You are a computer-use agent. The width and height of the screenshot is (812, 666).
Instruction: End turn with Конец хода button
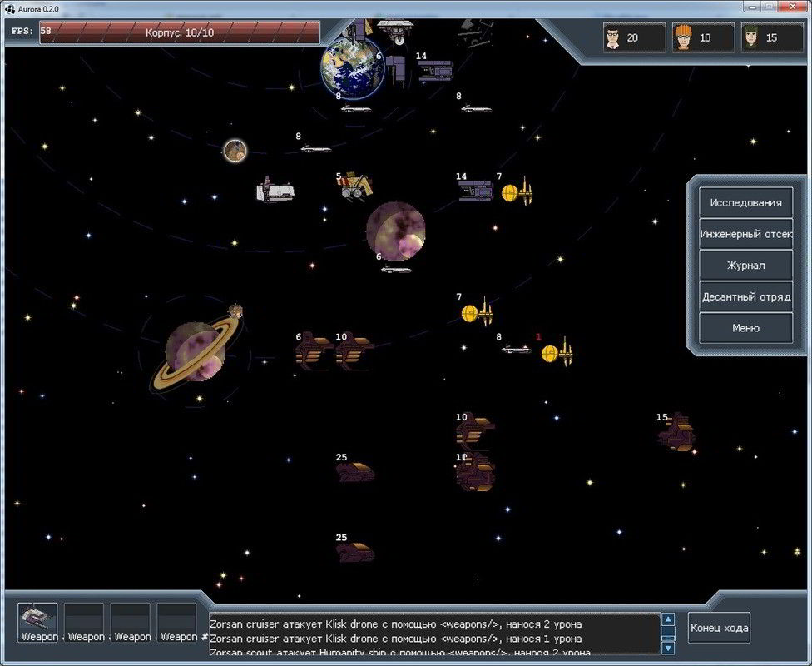click(719, 628)
